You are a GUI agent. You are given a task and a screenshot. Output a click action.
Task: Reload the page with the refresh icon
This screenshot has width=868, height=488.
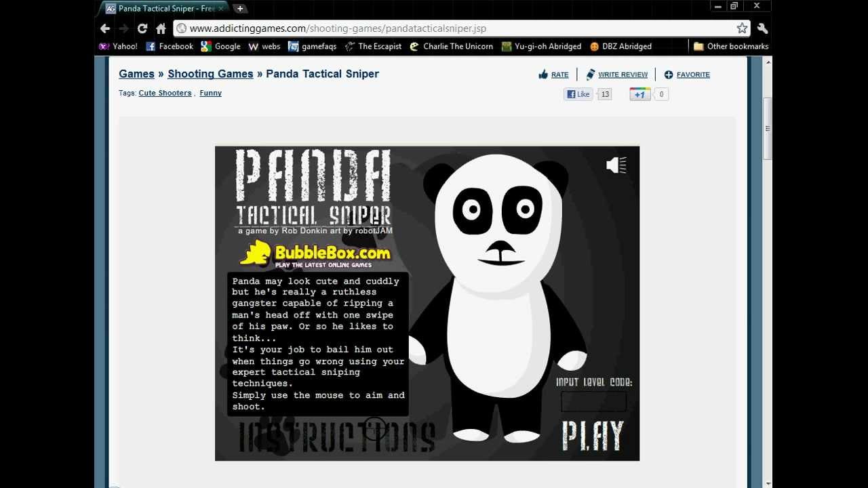point(142,28)
